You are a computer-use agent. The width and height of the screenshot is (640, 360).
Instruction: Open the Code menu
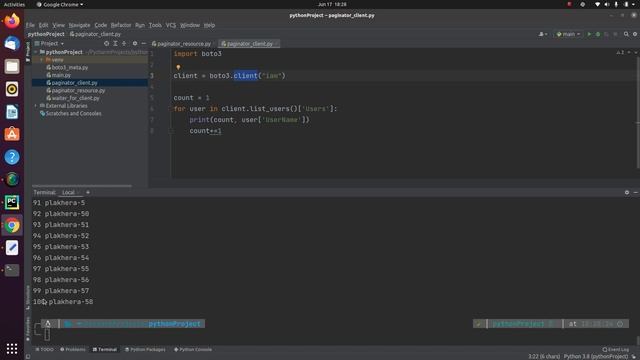(100, 25)
